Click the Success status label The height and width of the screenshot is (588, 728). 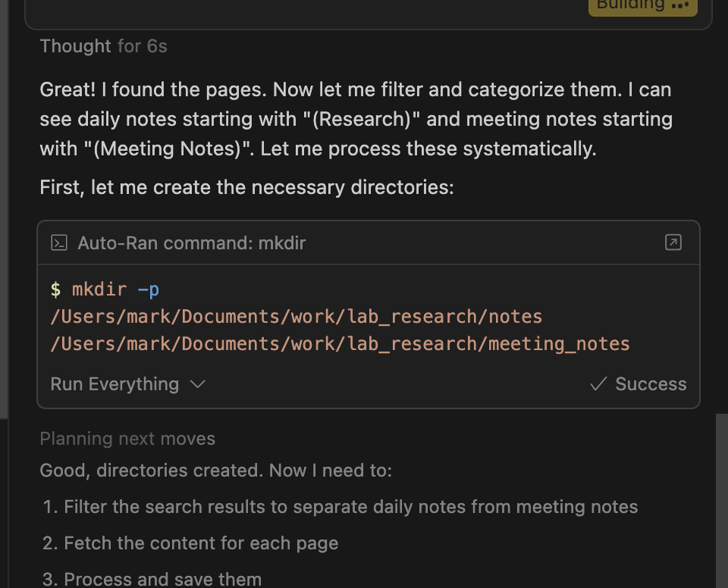[651, 384]
